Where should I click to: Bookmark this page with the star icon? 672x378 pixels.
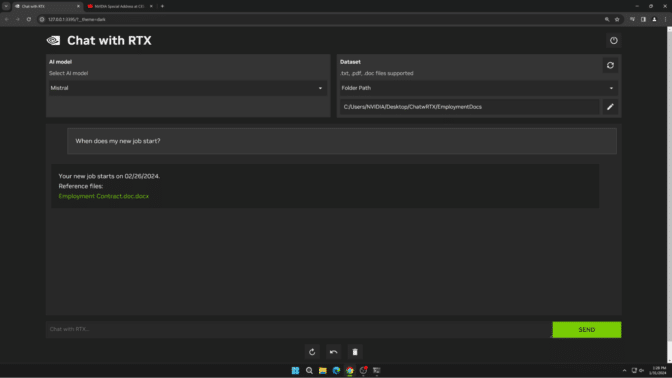pyautogui.click(x=617, y=19)
